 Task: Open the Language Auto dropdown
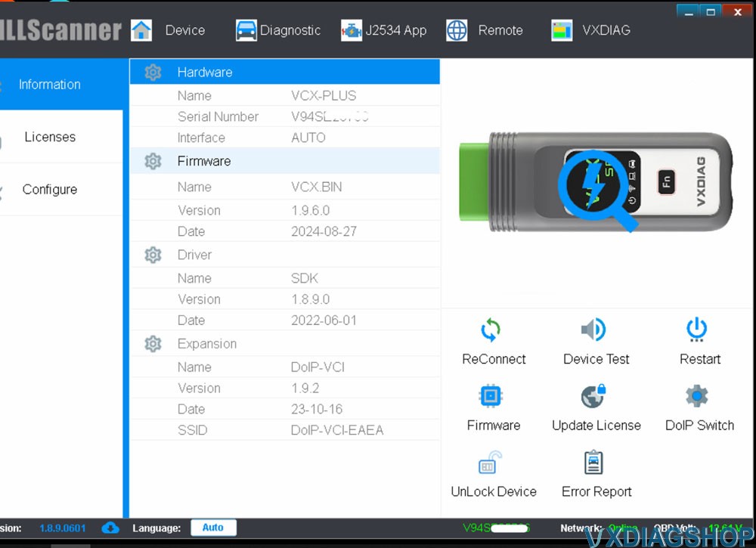tap(213, 528)
